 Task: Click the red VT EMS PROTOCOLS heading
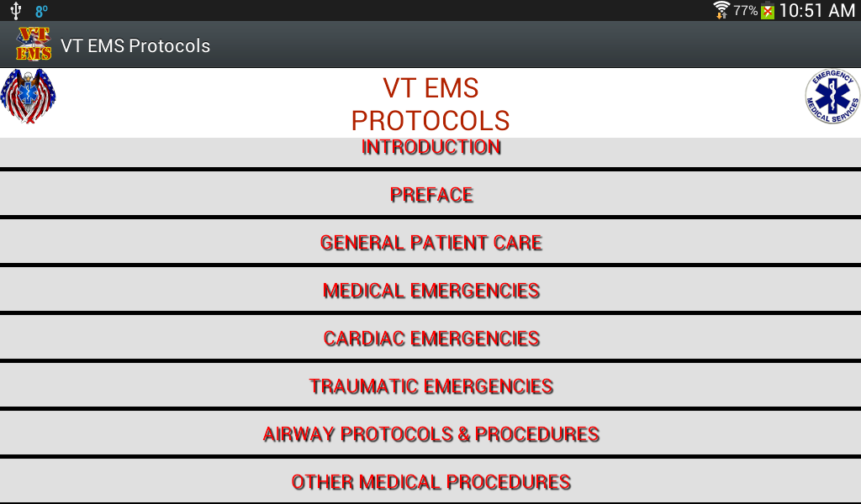click(430, 104)
